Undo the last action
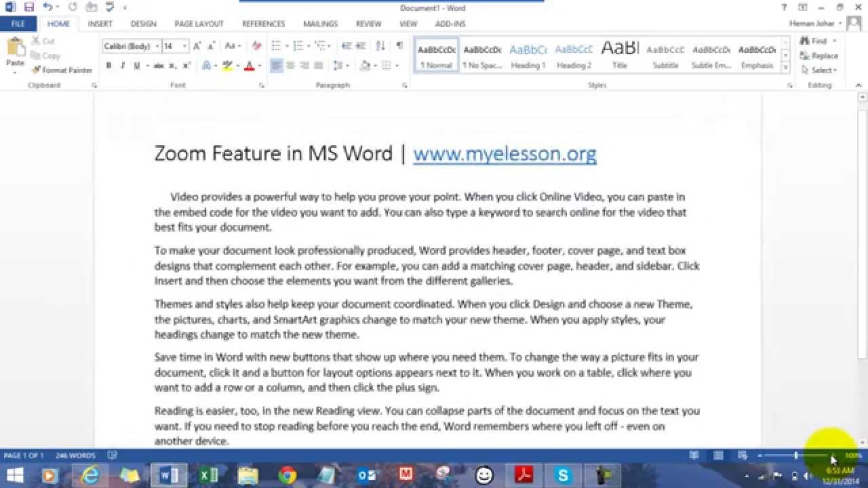 [x=47, y=7]
